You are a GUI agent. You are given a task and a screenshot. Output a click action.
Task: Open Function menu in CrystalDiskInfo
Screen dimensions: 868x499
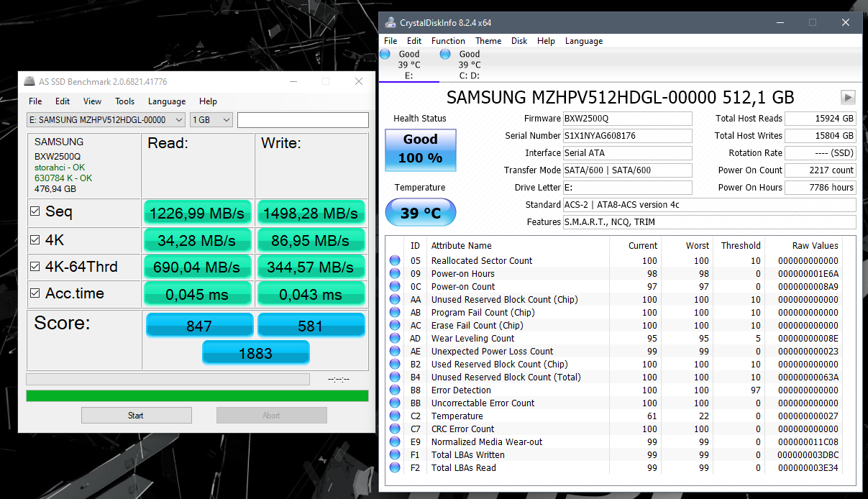click(448, 41)
